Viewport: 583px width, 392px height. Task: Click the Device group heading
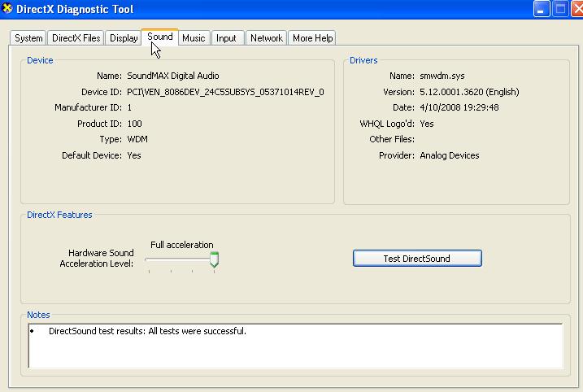click(40, 60)
